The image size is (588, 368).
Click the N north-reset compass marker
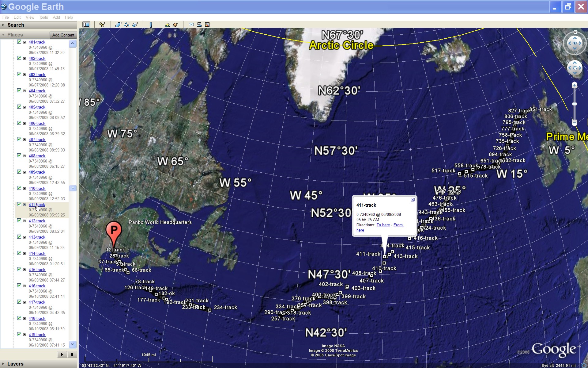(x=575, y=32)
